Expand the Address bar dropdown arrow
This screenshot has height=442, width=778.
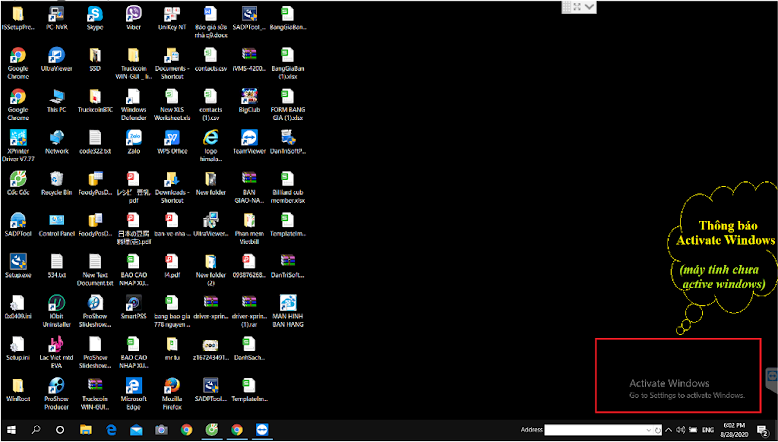click(649, 430)
